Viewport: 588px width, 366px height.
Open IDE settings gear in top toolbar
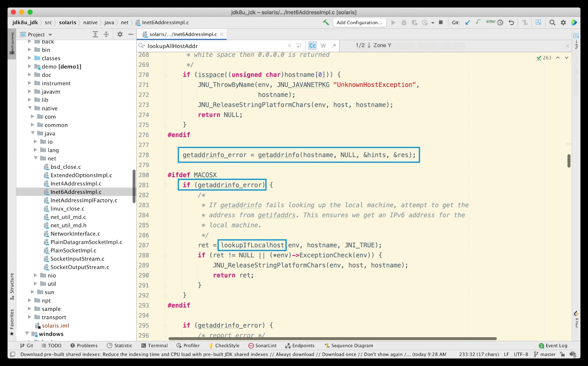coord(563,22)
